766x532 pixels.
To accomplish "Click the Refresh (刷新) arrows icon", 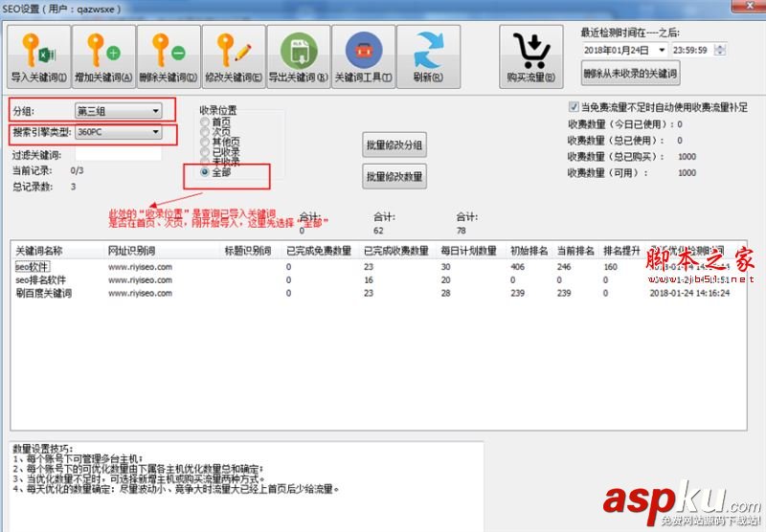I will coord(428,56).
